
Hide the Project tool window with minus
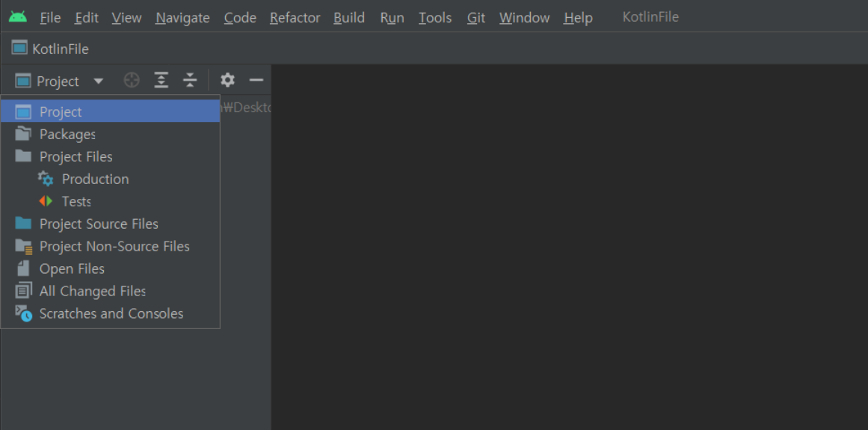pyautogui.click(x=256, y=80)
